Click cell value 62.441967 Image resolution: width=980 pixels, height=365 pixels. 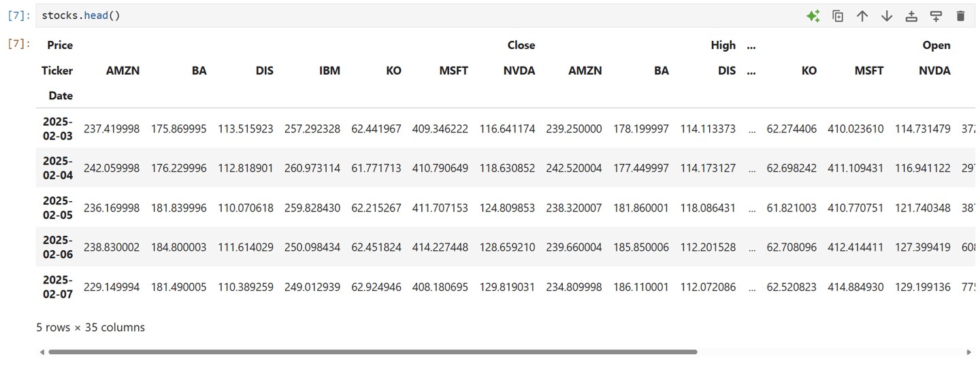(x=376, y=128)
